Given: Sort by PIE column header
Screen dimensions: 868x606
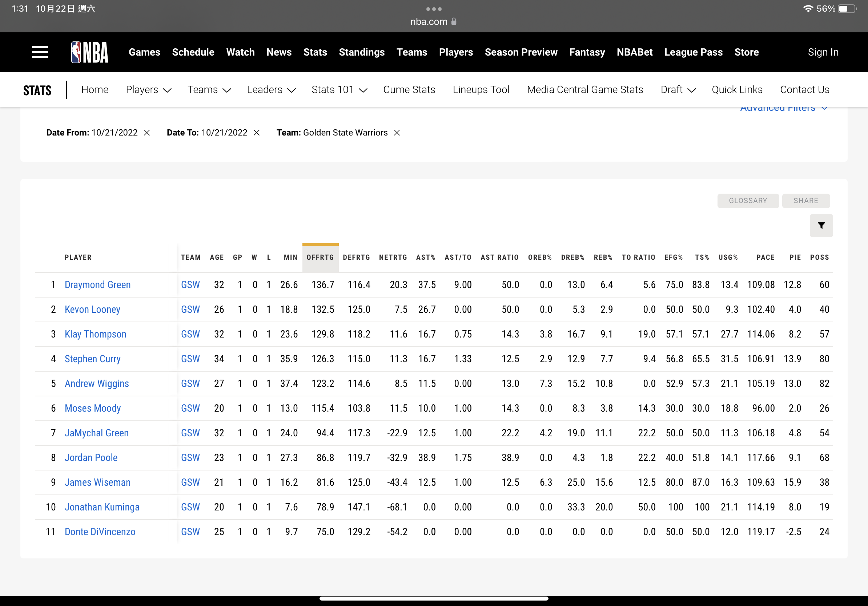Looking at the screenshot, I should pyautogui.click(x=795, y=257).
